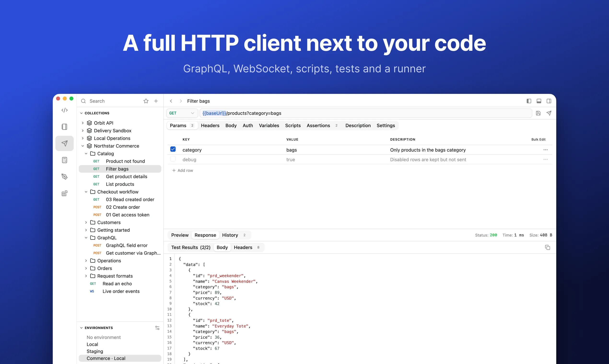The image size is (609, 364).
Task: Go back with the left arrow
Action: (171, 101)
